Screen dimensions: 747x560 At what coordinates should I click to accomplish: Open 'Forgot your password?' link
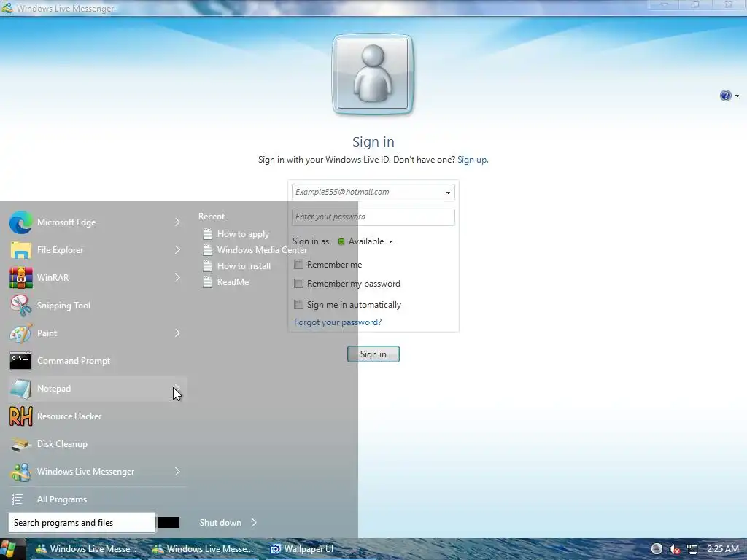pos(338,322)
